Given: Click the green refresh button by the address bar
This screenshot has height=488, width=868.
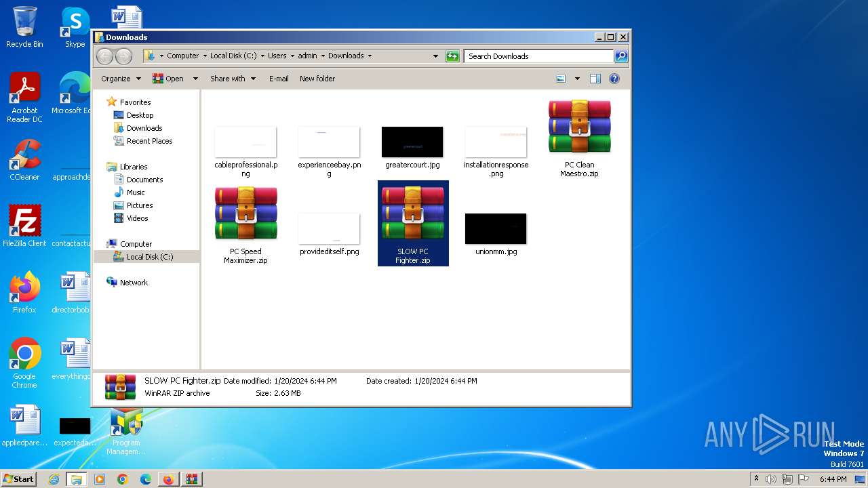Looking at the screenshot, I should [x=452, y=56].
